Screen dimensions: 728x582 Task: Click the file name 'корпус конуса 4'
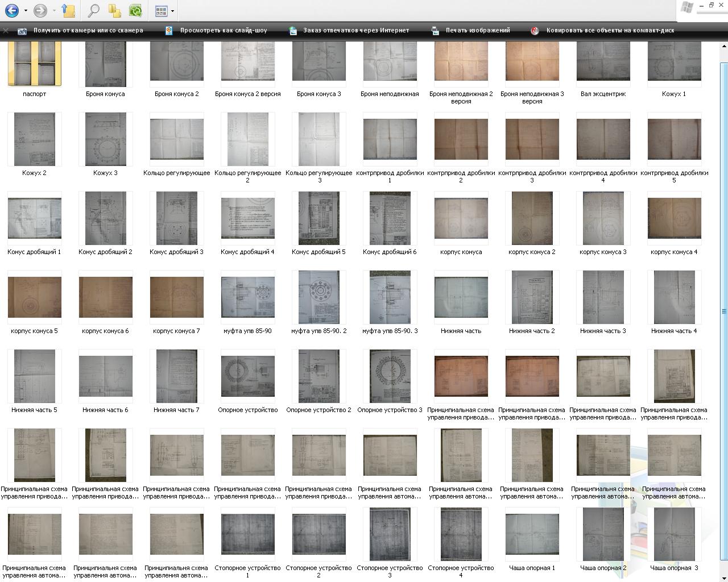point(674,252)
